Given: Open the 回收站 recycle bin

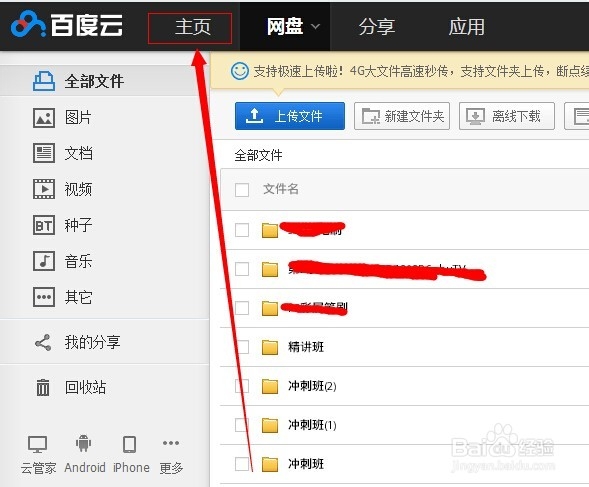Looking at the screenshot, I should point(85,387).
